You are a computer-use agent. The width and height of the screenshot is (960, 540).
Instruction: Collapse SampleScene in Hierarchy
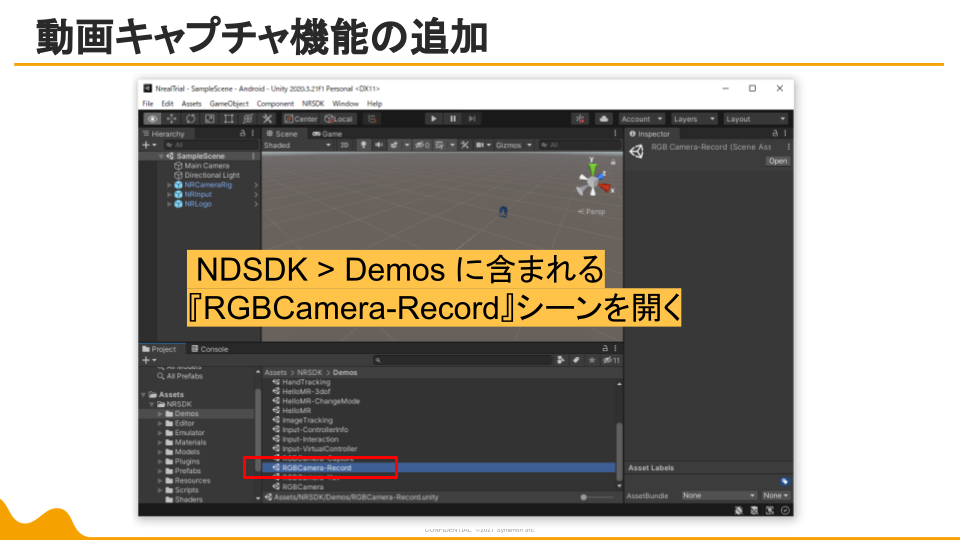coord(161,156)
